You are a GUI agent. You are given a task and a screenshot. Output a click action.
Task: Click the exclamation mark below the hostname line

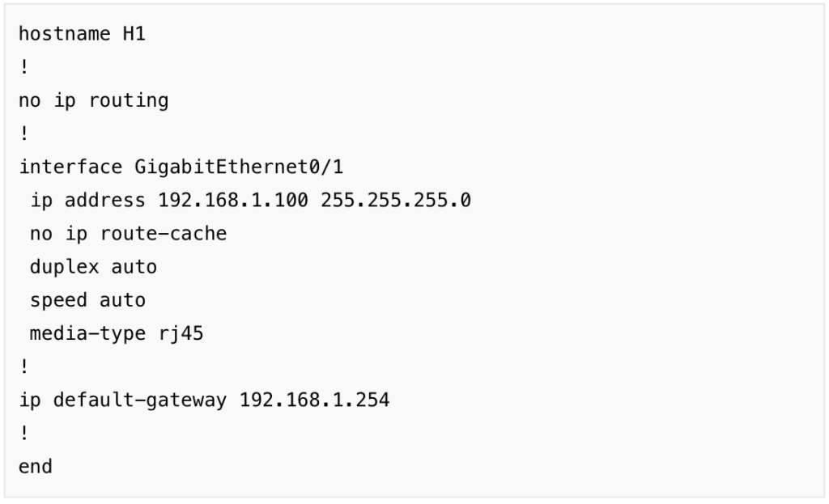pos(24,68)
